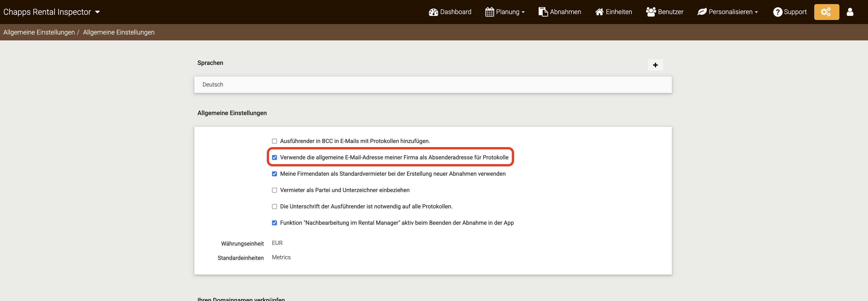Viewport: 868px width, 301px height.
Task: Enable BCC for Ausführender checkbox
Action: coord(274,141)
